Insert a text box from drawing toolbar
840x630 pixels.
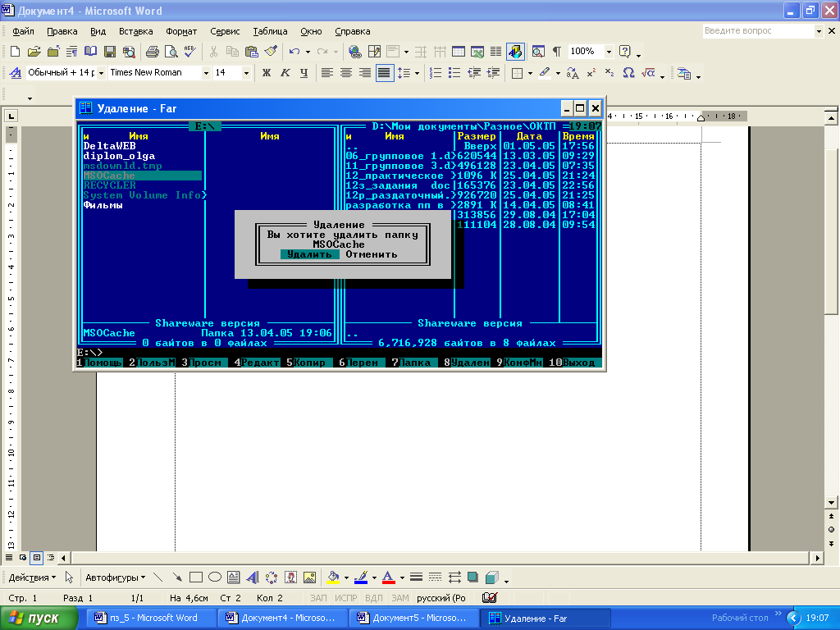(x=234, y=577)
